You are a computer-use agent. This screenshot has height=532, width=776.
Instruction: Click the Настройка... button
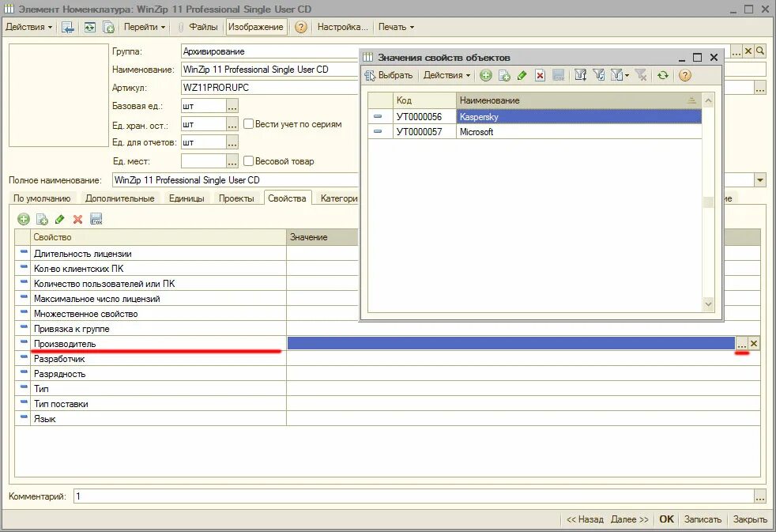[342, 27]
